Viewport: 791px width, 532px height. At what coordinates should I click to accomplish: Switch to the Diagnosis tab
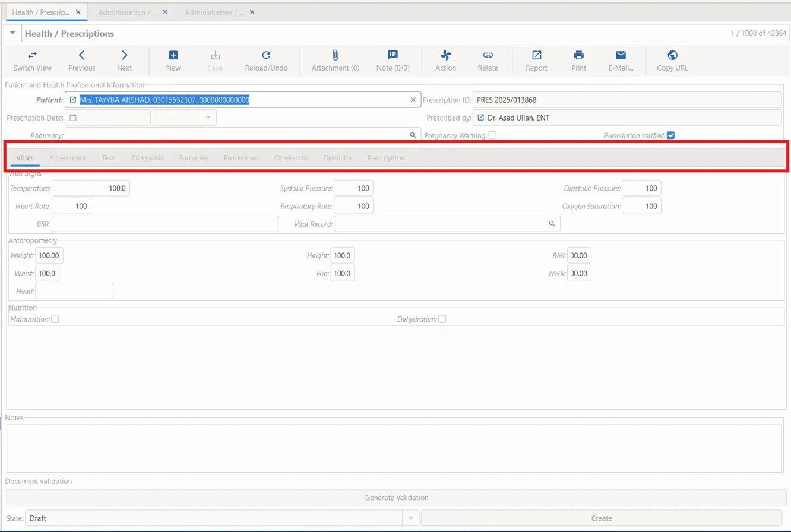pos(147,158)
